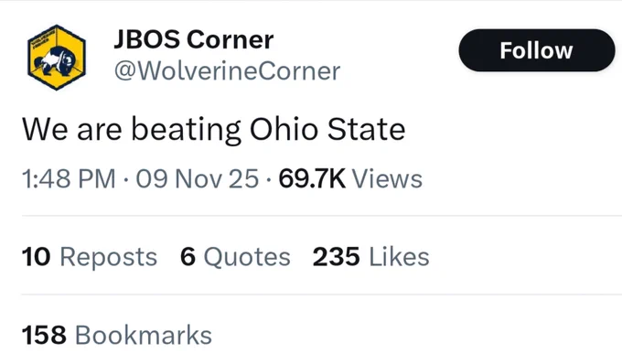Open the 158 Bookmarks count
622x364 pixels.
117,335
